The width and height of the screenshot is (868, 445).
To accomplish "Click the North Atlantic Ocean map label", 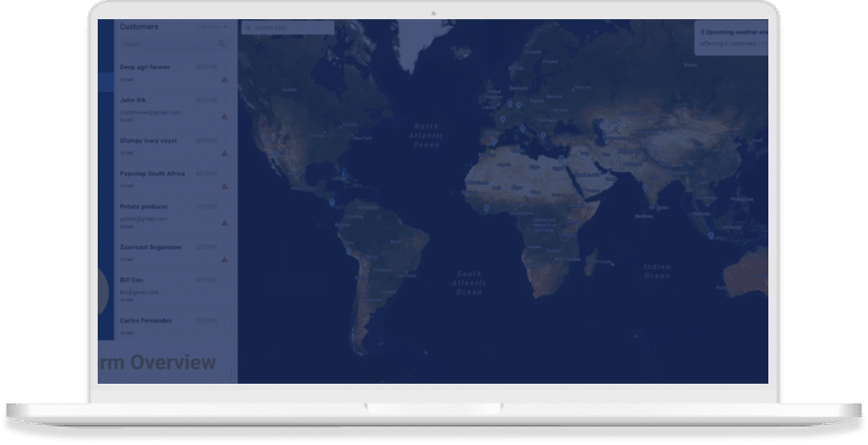I will point(426,136).
